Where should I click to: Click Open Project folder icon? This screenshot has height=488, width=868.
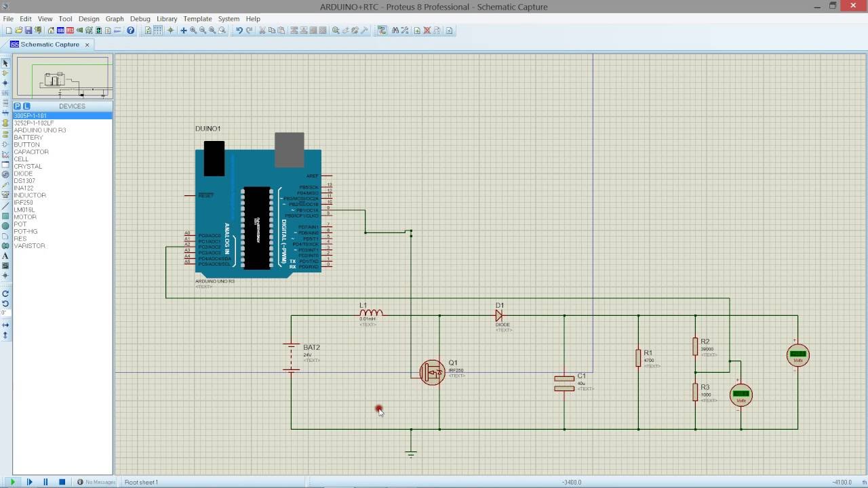pos(18,30)
